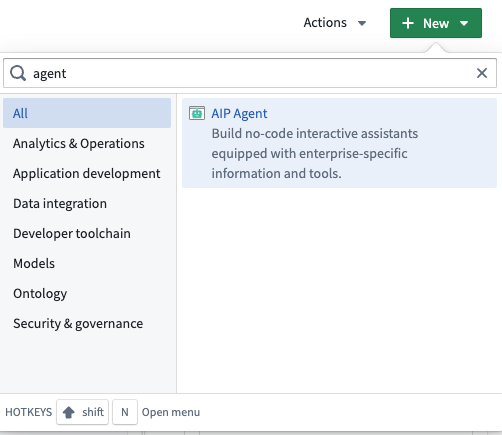Select Security & governance category
Image resolution: width=502 pixels, height=435 pixels.
pyautogui.click(x=87, y=323)
